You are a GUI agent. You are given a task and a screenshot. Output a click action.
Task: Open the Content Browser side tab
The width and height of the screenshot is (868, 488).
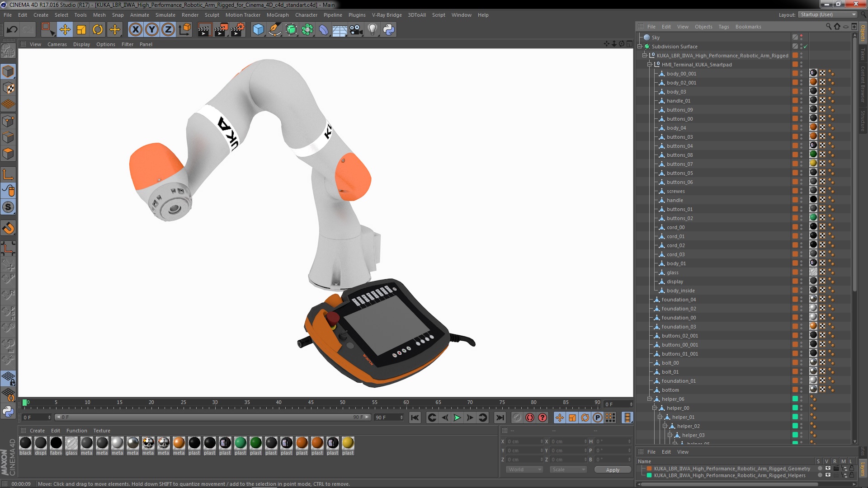pos(863,84)
